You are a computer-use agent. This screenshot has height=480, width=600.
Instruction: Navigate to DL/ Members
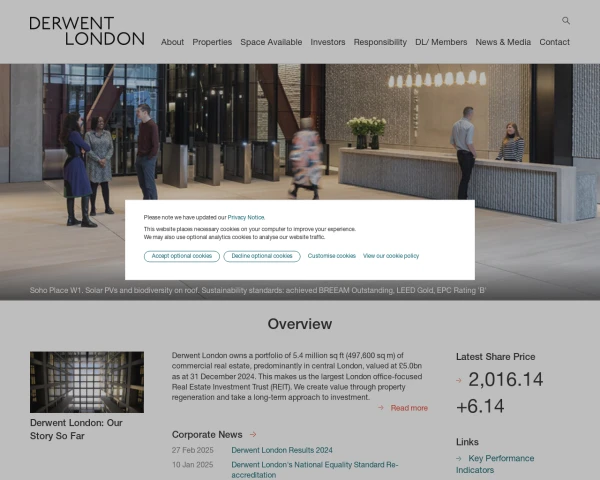[441, 42]
